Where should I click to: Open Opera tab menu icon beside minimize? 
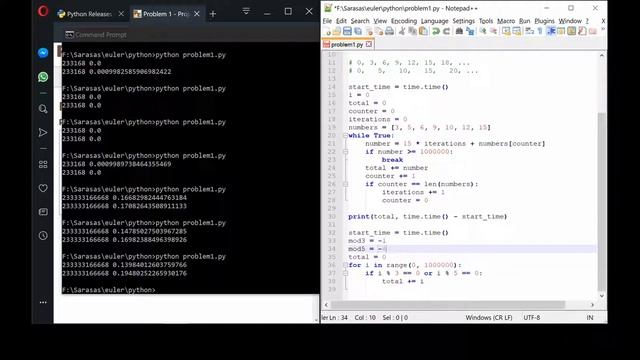pyautogui.click(x=246, y=11)
